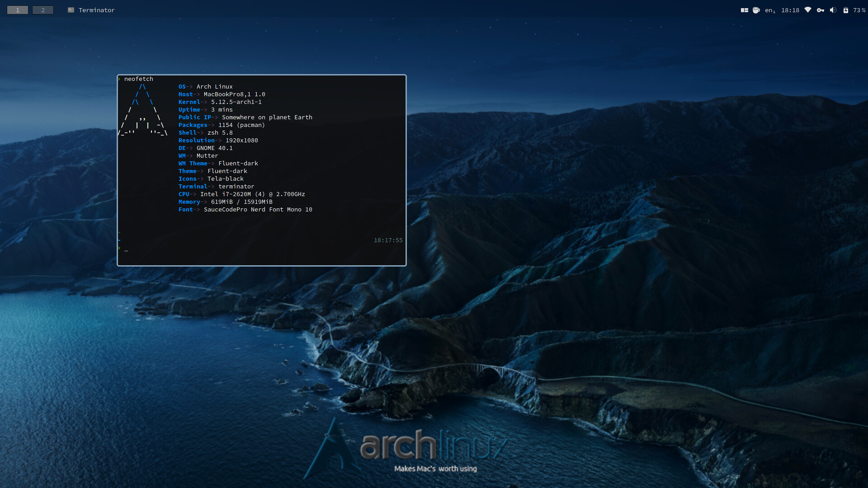Click the 18:17:55 prompt timestamp
This screenshot has height=488, width=868.
[x=388, y=240]
